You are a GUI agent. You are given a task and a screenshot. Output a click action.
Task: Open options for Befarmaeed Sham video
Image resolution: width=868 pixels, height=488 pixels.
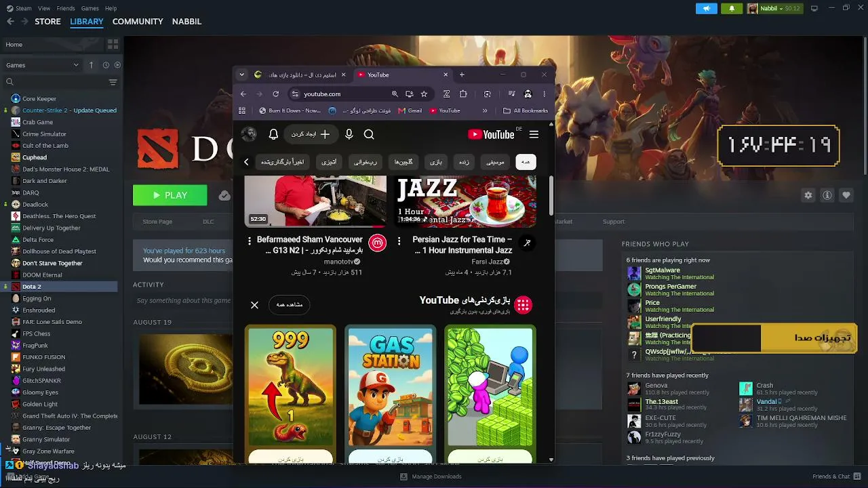[250, 241]
